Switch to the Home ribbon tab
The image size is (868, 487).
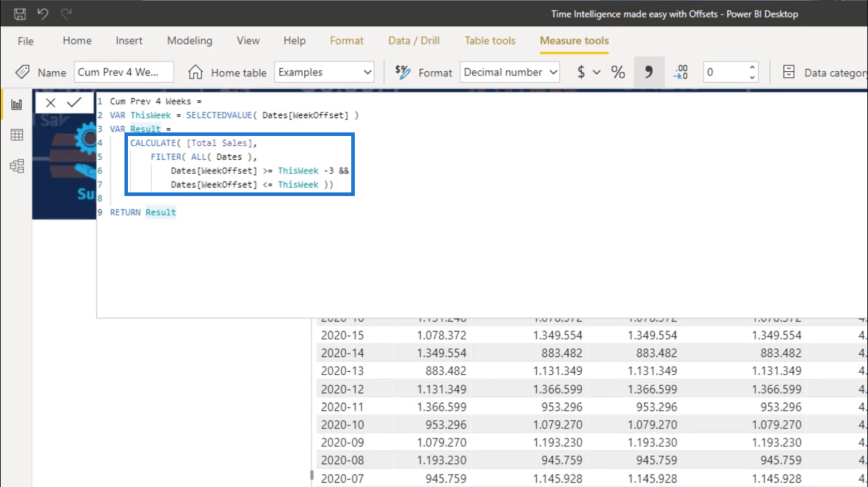click(x=77, y=41)
